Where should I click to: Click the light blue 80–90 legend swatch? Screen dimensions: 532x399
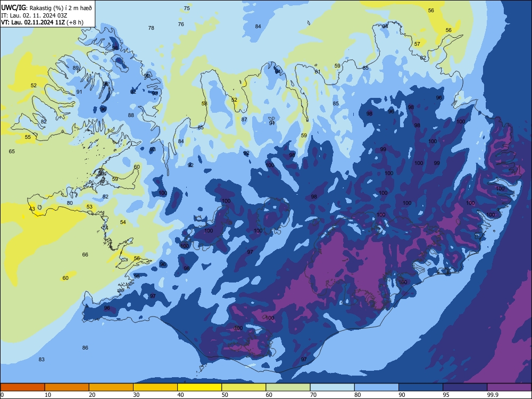point(377,387)
